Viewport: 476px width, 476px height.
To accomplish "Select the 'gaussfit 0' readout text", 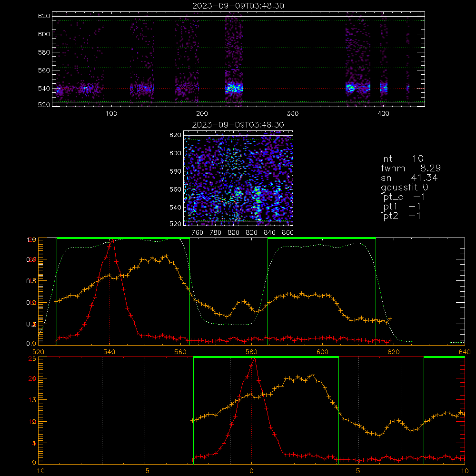I will 405,187.
